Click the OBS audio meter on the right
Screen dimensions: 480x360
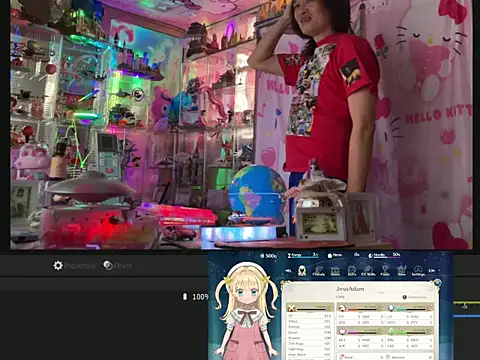pyautogui.click(x=466, y=309)
